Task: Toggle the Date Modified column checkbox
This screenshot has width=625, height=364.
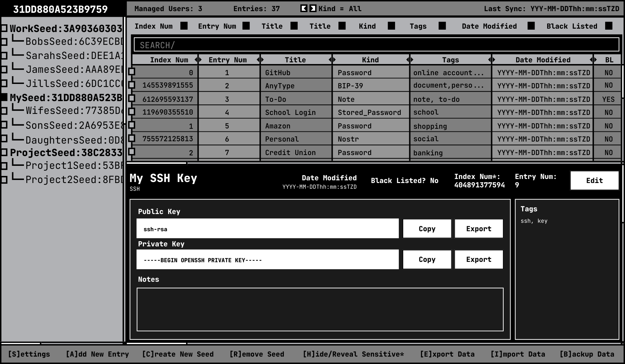Action: tap(531, 26)
